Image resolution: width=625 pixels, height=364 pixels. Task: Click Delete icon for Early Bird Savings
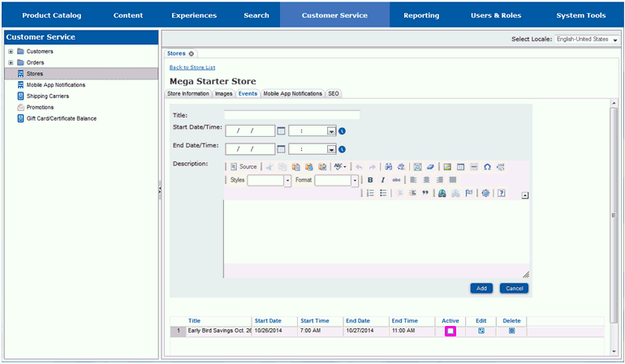coord(512,331)
